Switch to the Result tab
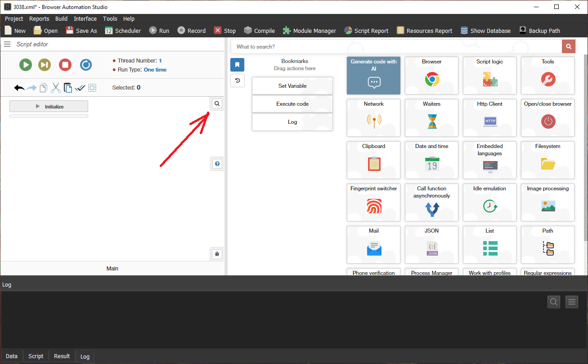Screen dimensions: 588x364 click(62, 356)
